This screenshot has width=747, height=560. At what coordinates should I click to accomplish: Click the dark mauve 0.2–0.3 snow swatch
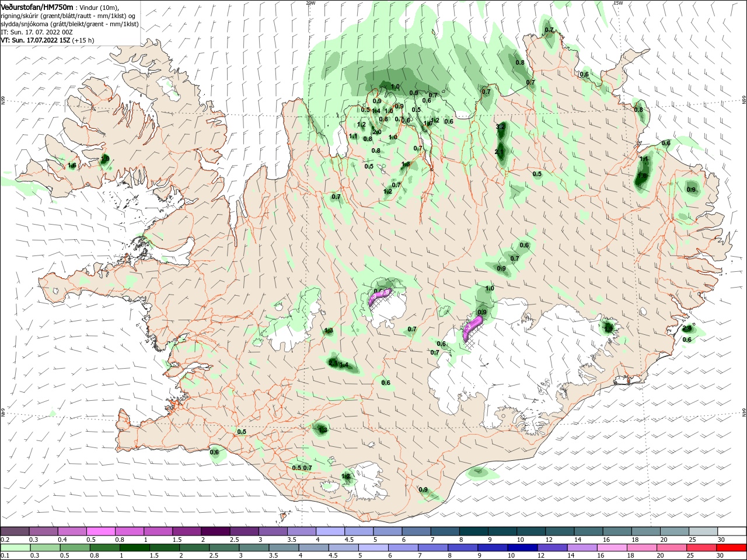click(14, 531)
